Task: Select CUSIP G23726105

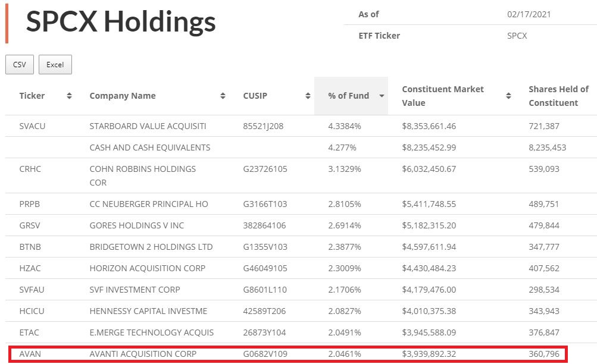Action: pyautogui.click(x=265, y=169)
